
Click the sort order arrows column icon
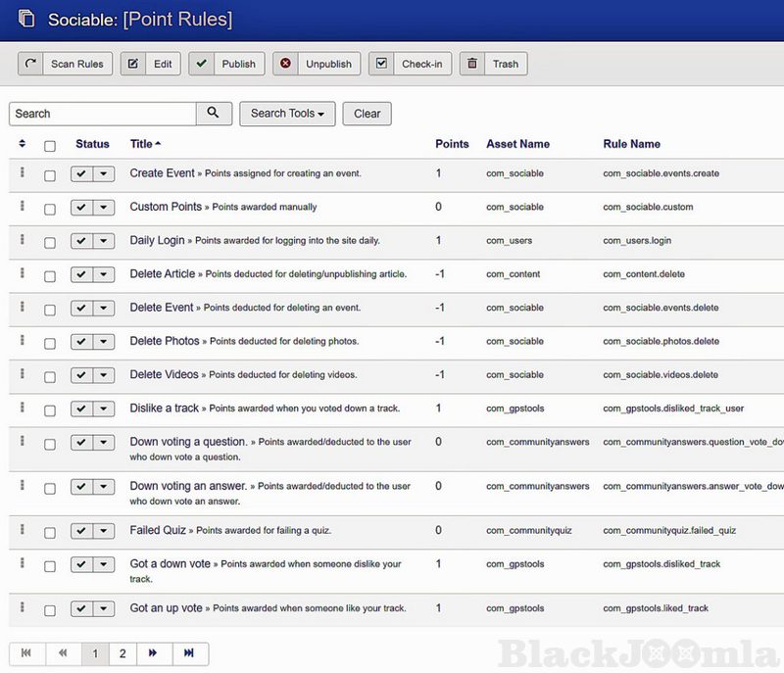pyautogui.click(x=23, y=144)
